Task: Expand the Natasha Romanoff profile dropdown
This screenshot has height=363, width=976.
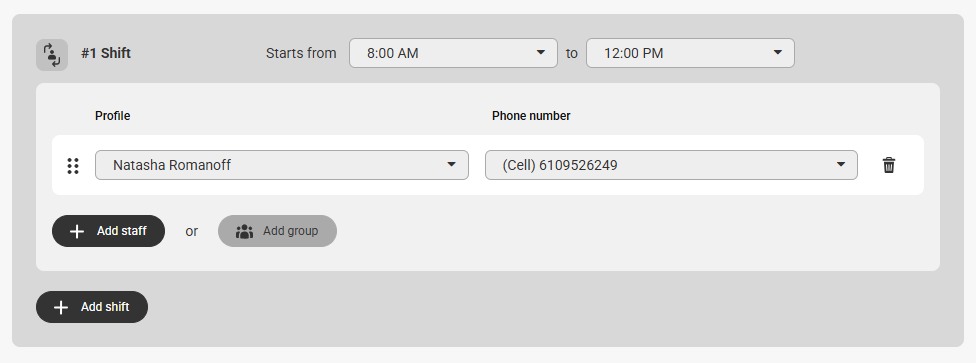Action: 281,165
